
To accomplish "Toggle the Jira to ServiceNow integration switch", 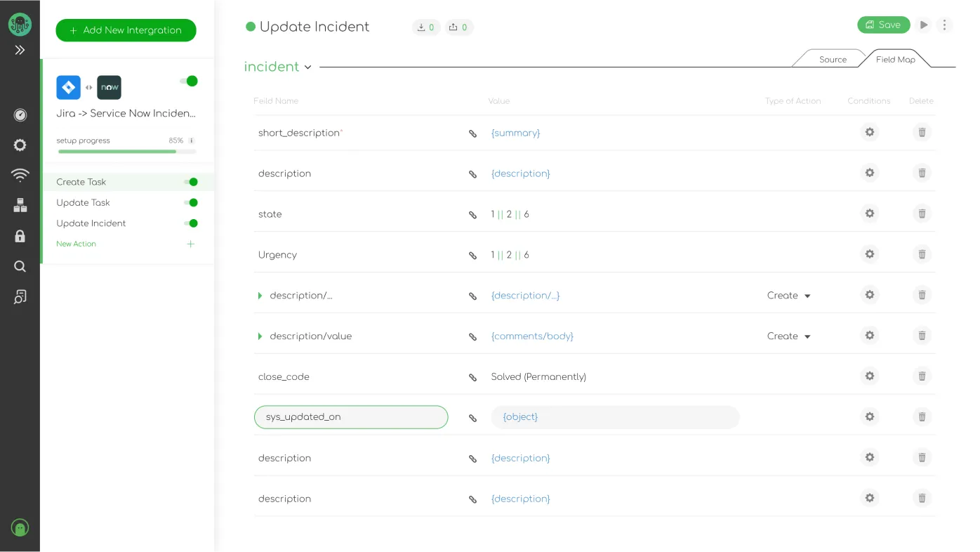I will (189, 81).
